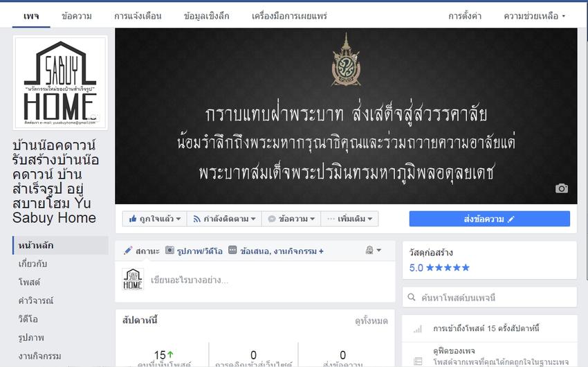Image resolution: width=588 pixels, height=367 pixels.
Task: Click the 5.0 star rating
Action: coord(439,267)
